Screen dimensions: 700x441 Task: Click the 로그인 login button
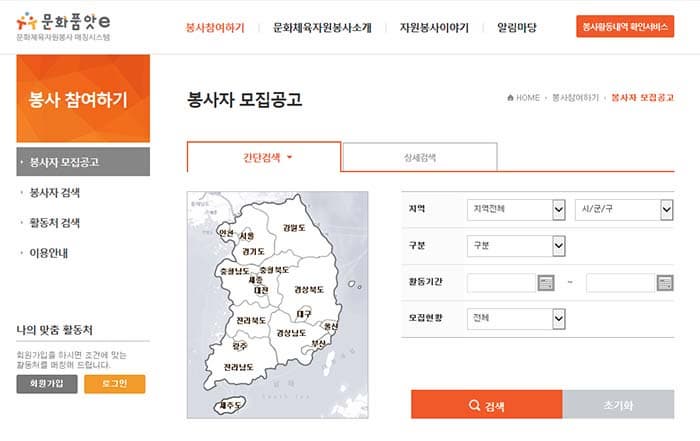[115, 384]
